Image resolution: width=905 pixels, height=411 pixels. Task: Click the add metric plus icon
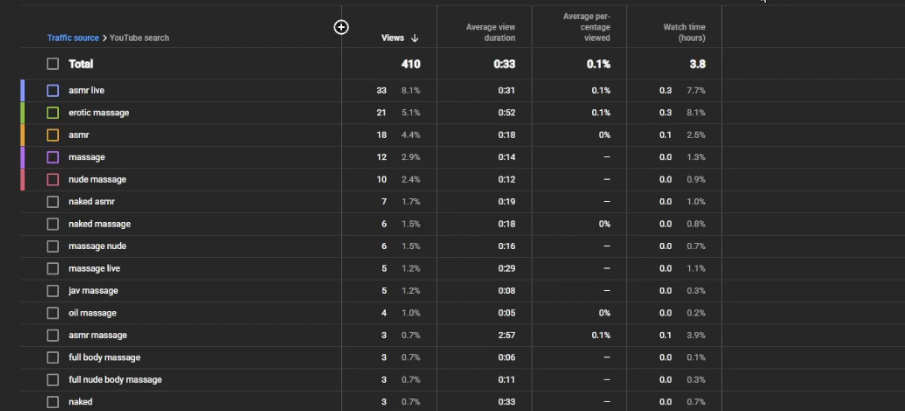[341, 27]
